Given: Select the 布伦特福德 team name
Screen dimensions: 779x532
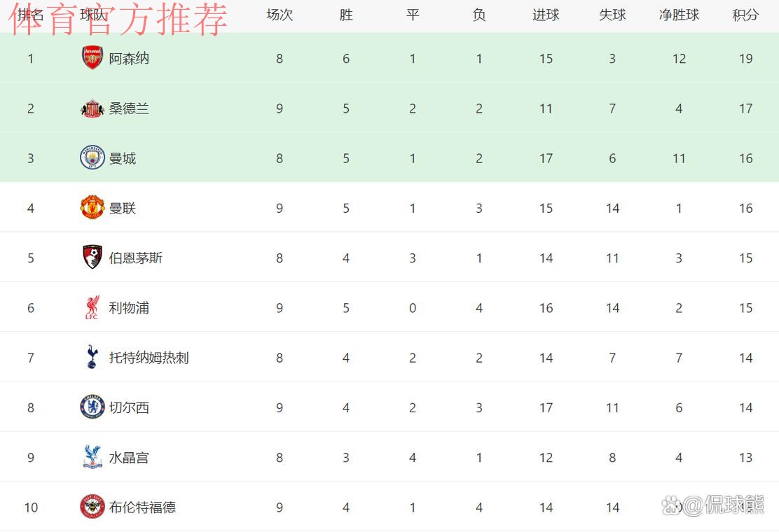Looking at the screenshot, I should click(x=142, y=507).
